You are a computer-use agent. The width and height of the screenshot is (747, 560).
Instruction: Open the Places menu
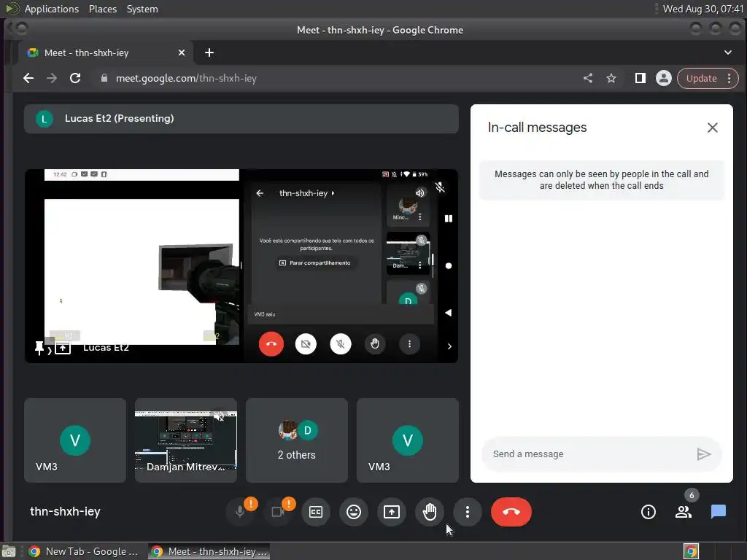coord(103,9)
